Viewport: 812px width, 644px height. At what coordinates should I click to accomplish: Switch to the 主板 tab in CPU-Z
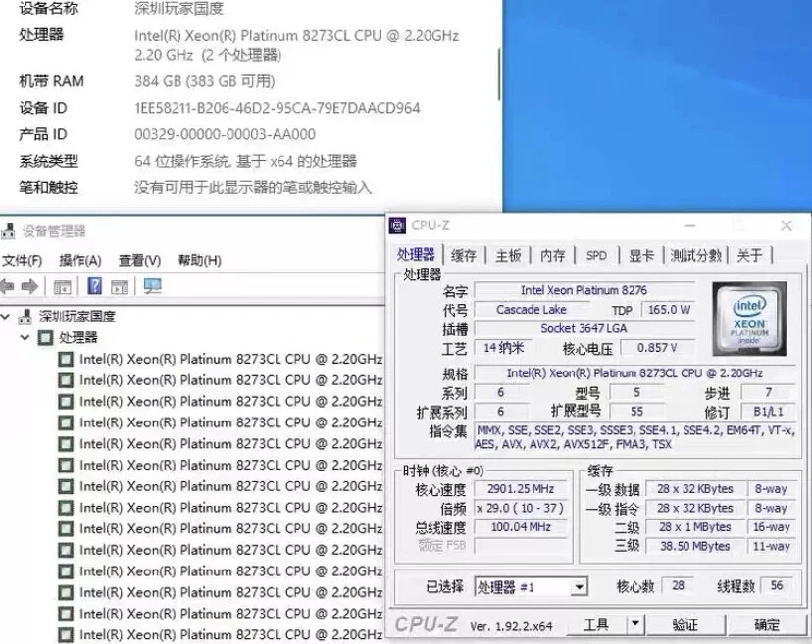[x=508, y=255]
